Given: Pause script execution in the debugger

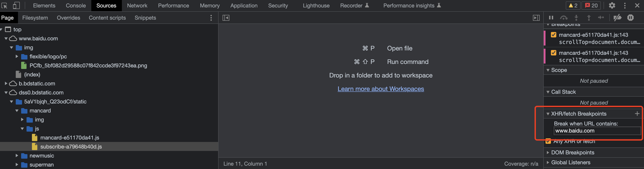Looking at the screenshot, I should click(x=551, y=18).
